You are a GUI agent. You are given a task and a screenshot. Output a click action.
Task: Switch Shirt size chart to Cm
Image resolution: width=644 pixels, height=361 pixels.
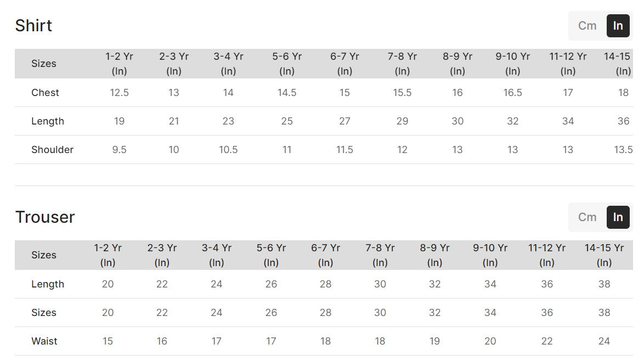click(587, 26)
